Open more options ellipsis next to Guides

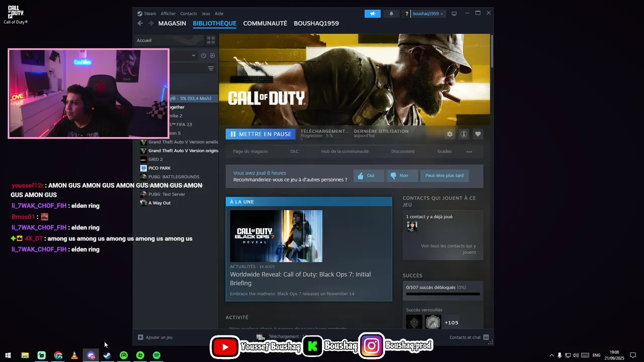[x=469, y=151]
